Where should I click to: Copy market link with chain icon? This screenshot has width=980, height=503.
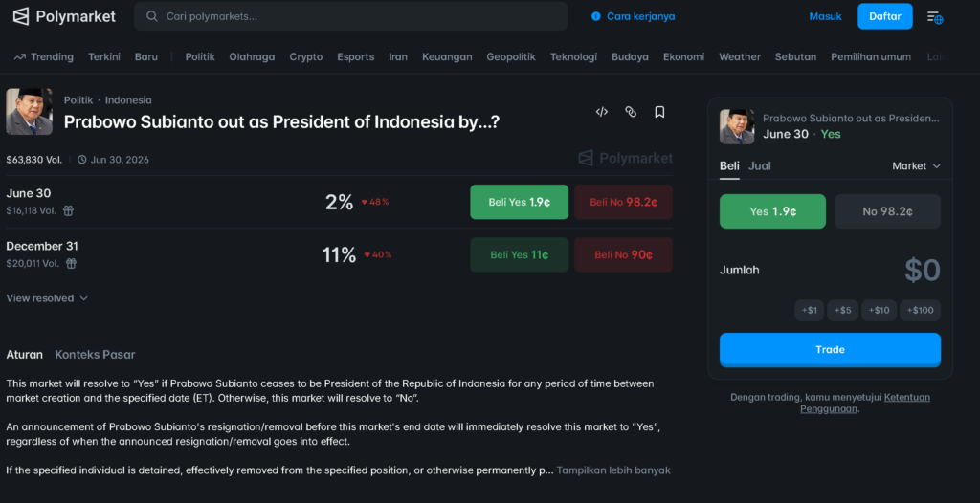click(631, 112)
